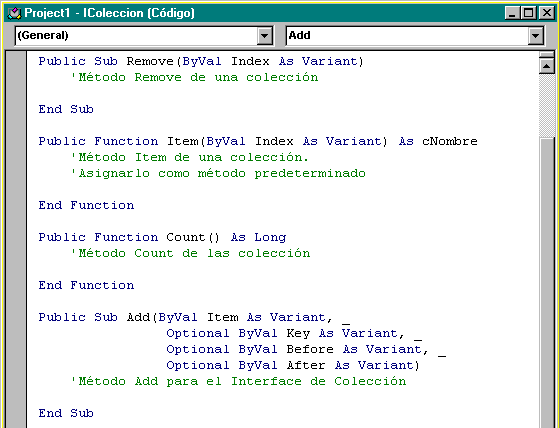This screenshot has width=560, height=428.
Task: Click the Optional ByVal Key parameter line
Action: [294, 333]
